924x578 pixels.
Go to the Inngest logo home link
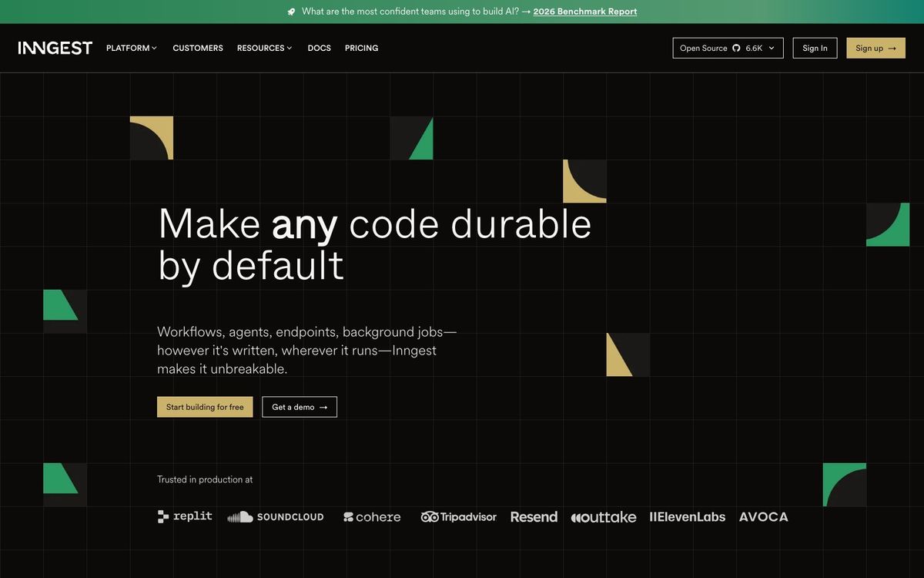[x=55, y=48]
